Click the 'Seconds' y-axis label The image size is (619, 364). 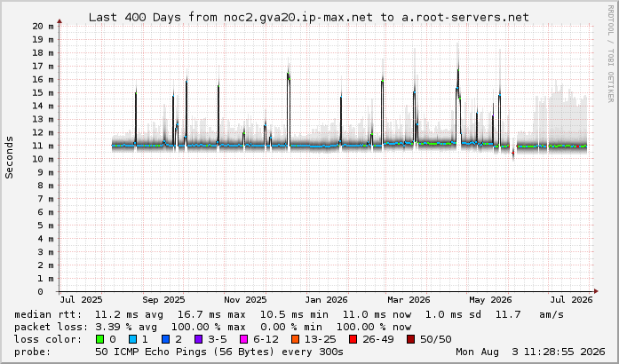click(9, 157)
